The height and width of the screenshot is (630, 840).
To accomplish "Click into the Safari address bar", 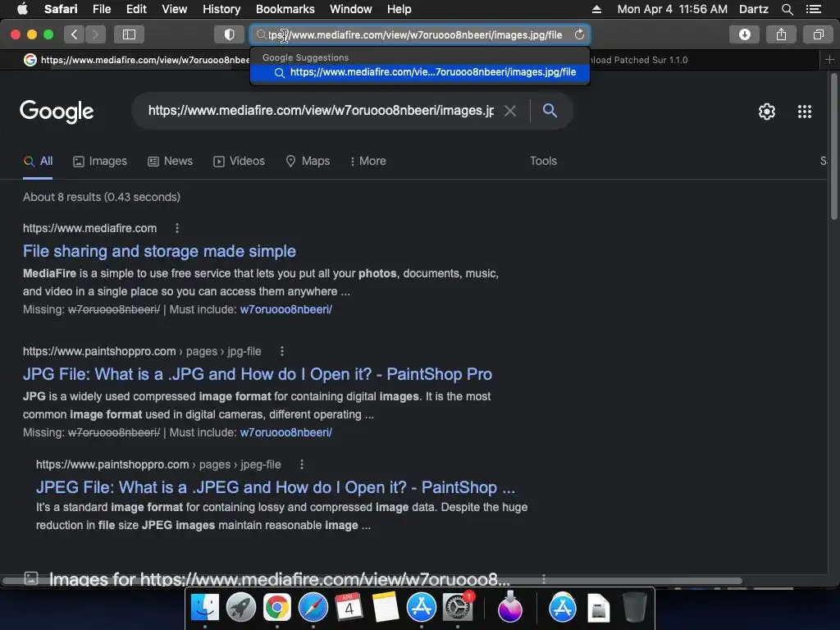I will coord(420,34).
